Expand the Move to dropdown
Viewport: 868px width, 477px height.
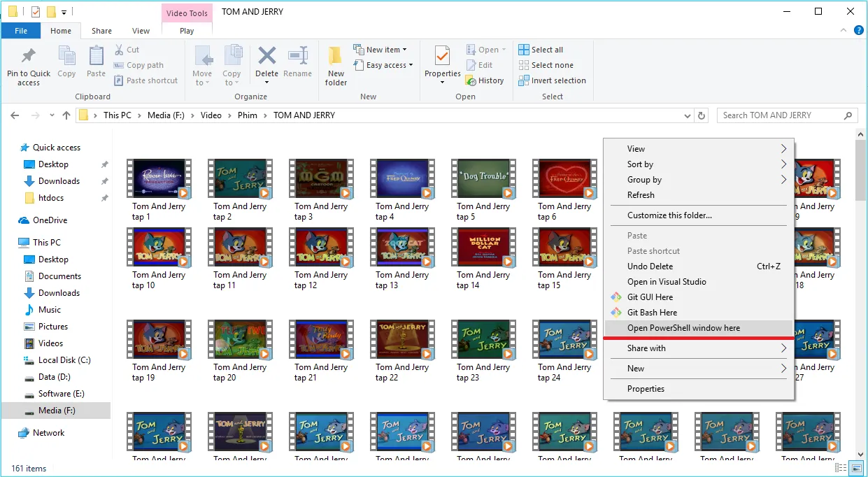point(202,78)
